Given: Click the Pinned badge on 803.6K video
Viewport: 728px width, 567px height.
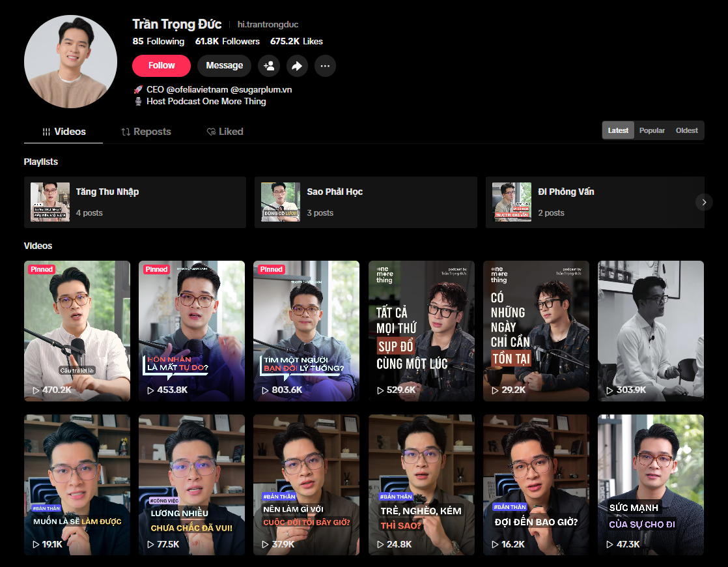Looking at the screenshot, I should [271, 269].
